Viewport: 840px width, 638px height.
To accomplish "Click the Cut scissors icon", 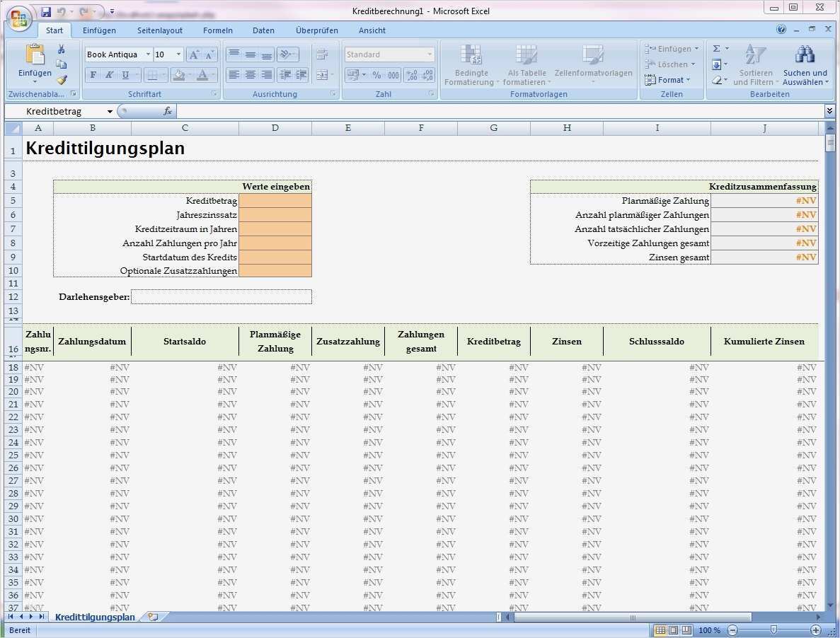I will click(x=62, y=50).
